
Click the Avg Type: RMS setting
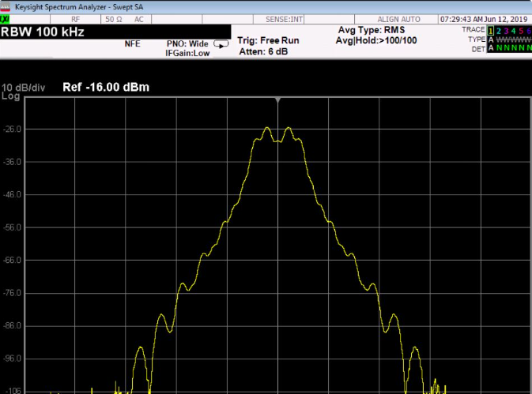tap(372, 30)
